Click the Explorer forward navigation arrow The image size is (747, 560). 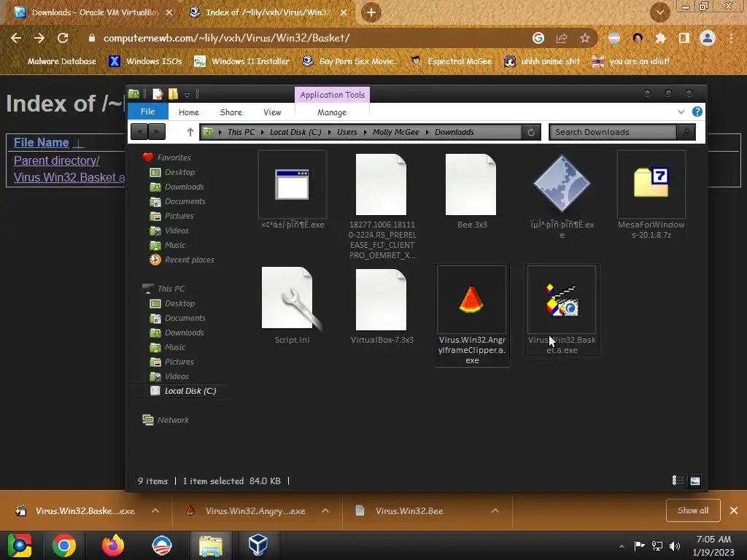(157, 132)
